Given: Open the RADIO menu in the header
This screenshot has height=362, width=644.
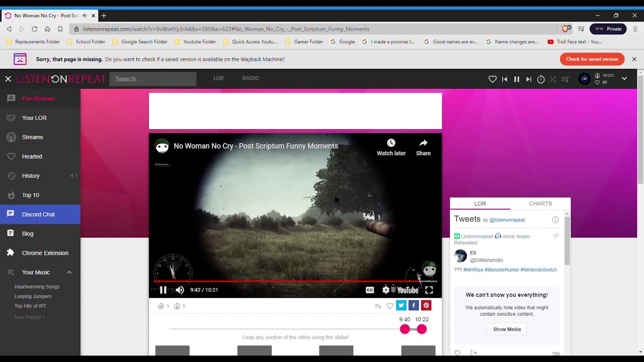Looking at the screenshot, I should tap(251, 78).
